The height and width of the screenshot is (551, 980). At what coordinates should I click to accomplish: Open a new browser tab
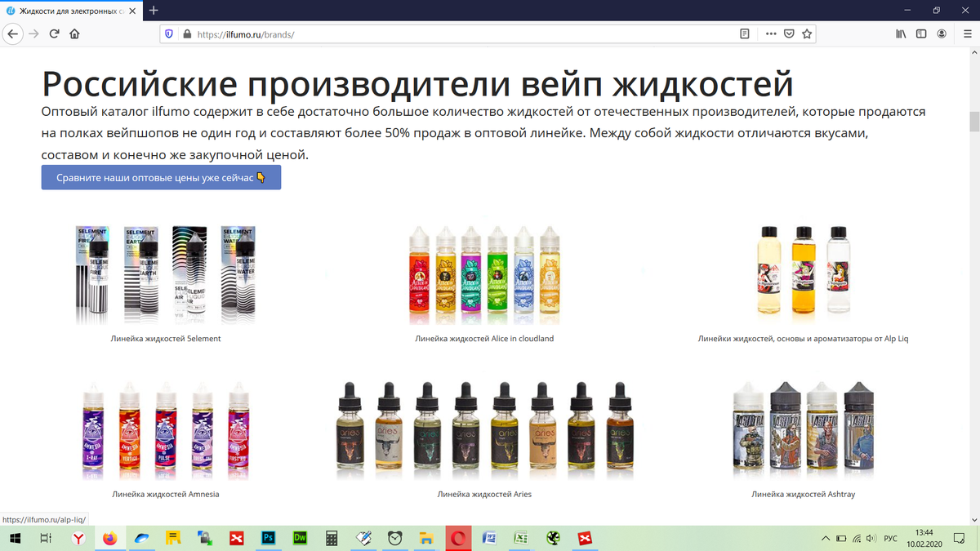154,11
